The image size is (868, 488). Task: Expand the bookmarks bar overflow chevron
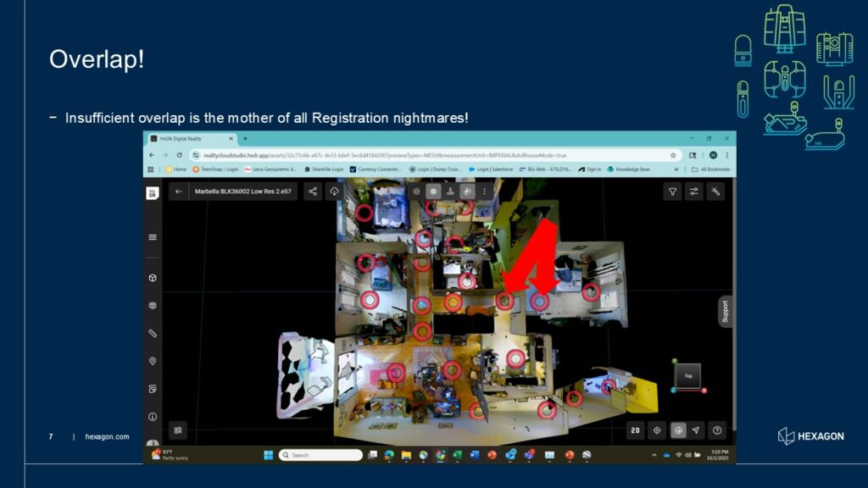click(676, 169)
